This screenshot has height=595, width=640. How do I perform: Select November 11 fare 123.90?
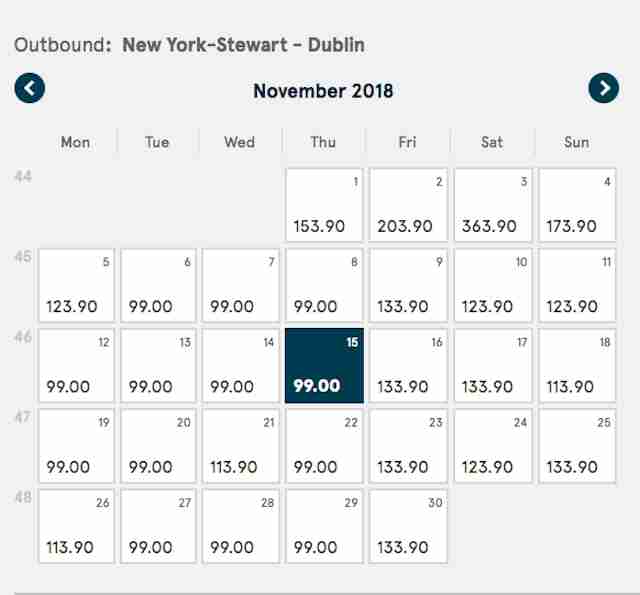click(x=577, y=285)
